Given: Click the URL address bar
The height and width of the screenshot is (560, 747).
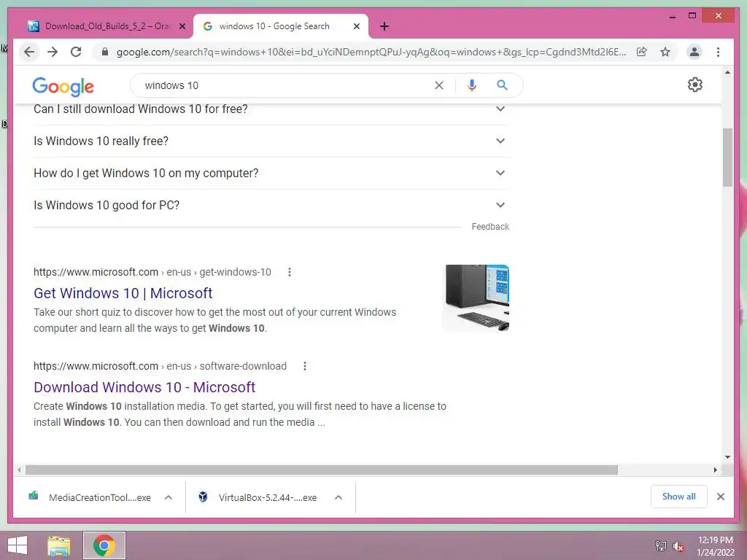Looking at the screenshot, I should pos(371,52).
